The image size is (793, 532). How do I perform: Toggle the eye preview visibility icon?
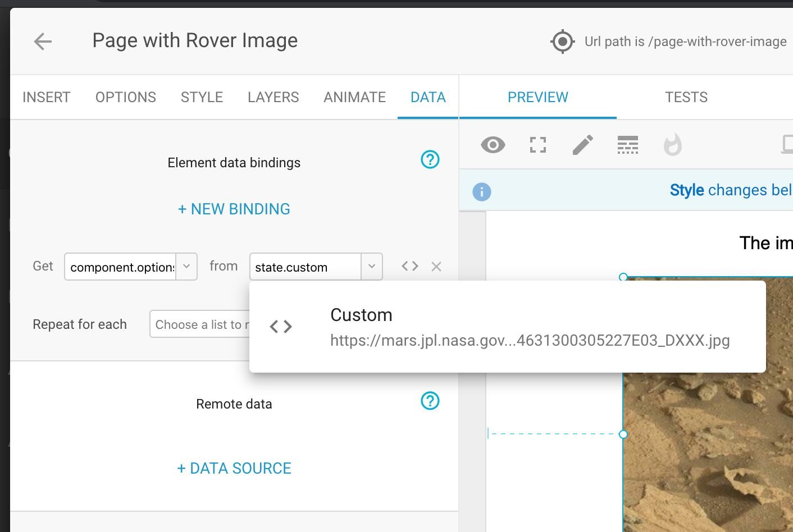tap(493, 145)
